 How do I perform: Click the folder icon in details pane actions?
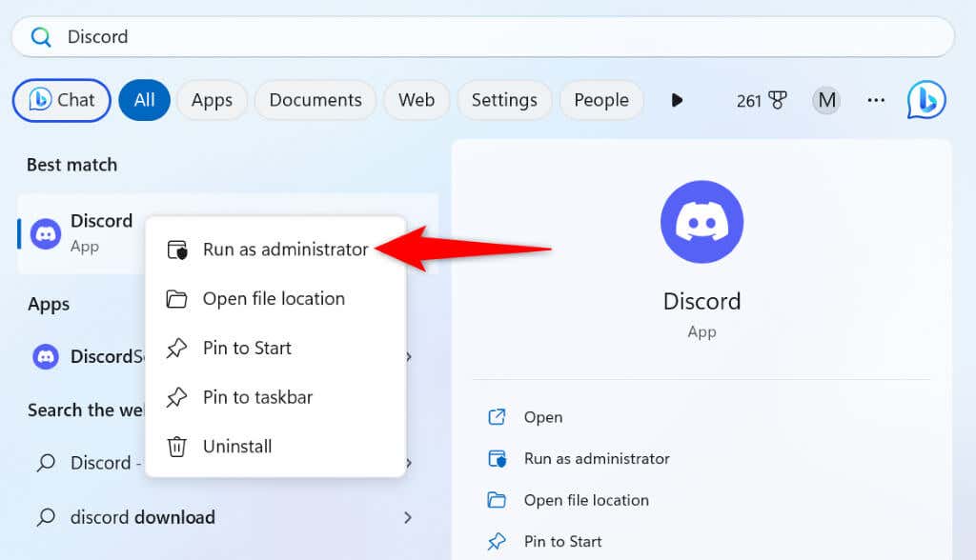click(x=497, y=500)
